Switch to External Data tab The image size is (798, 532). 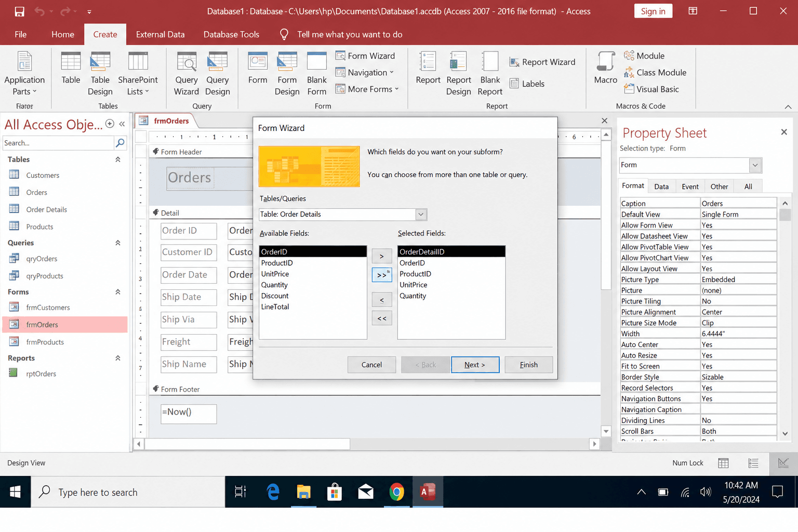pos(160,34)
